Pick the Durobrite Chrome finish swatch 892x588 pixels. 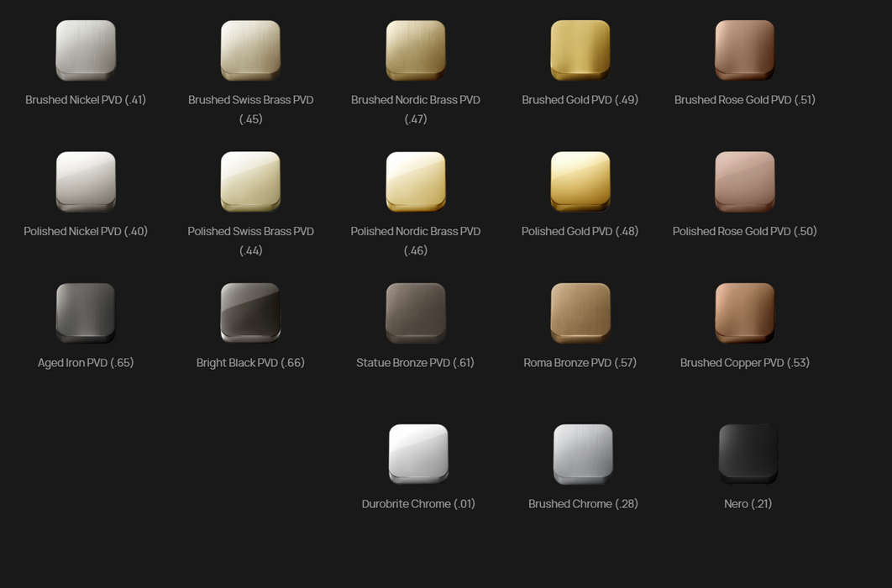click(x=418, y=454)
